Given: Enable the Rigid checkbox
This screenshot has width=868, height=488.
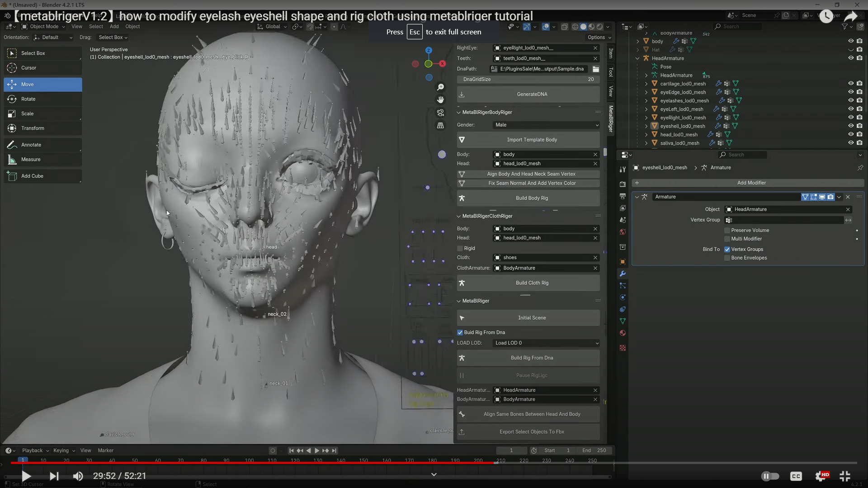Looking at the screenshot, I should tap(460, 248).
